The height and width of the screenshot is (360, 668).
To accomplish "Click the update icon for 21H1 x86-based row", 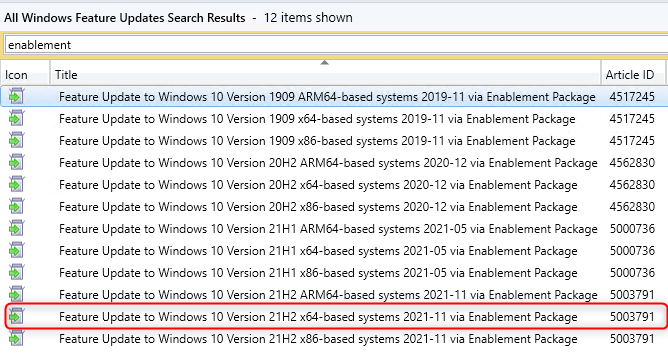I will 16,273.
